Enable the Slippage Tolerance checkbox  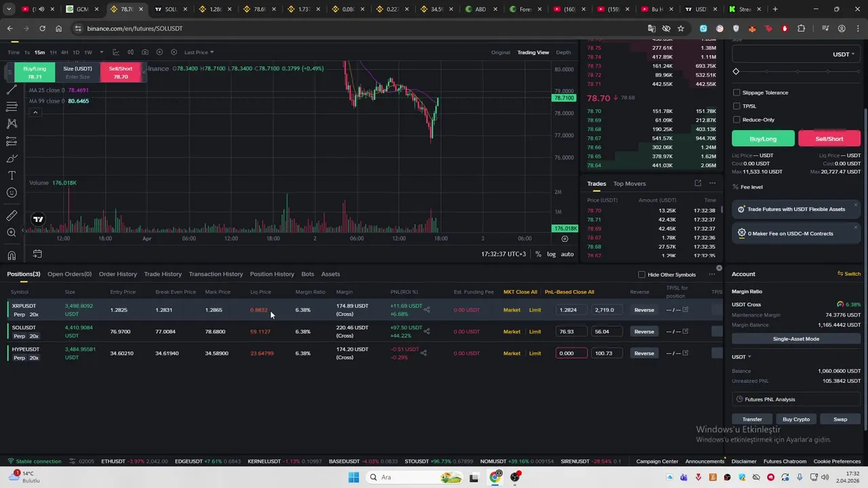tap(736, 92)
